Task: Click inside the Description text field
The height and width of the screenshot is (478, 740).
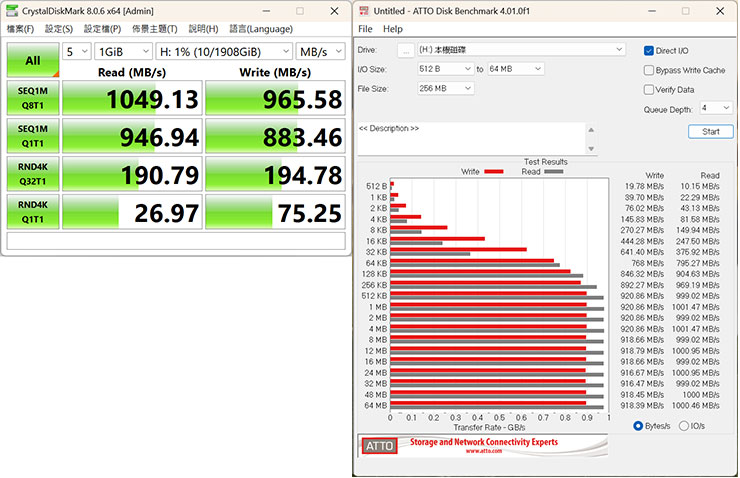Action: [x=471, y=138]
